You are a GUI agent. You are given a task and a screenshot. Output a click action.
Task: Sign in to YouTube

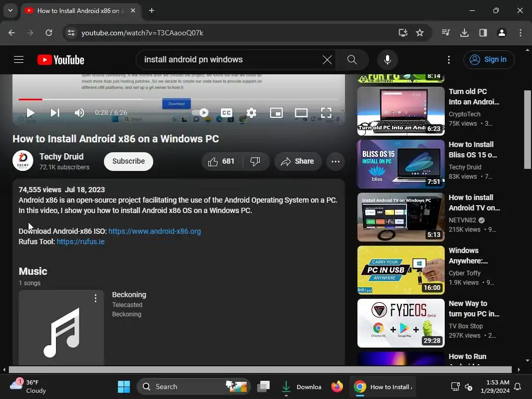coord(488,60)
